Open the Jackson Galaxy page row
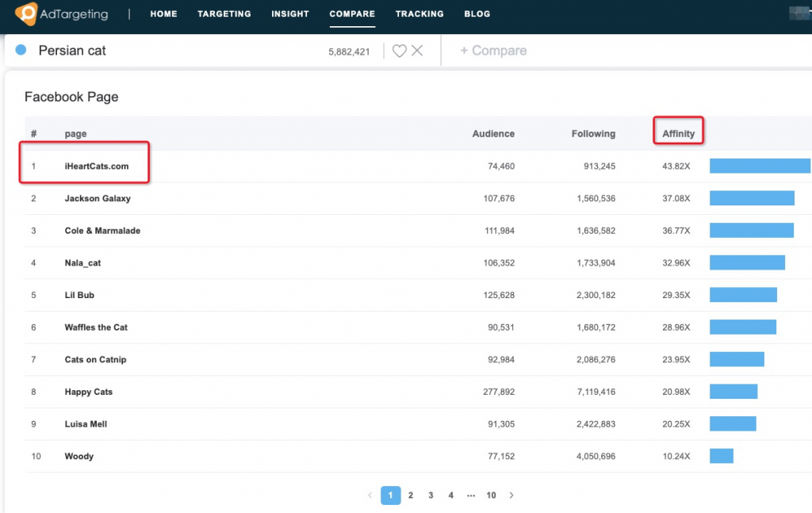Viewport: 812px width, 513px height. click(417, 198)
